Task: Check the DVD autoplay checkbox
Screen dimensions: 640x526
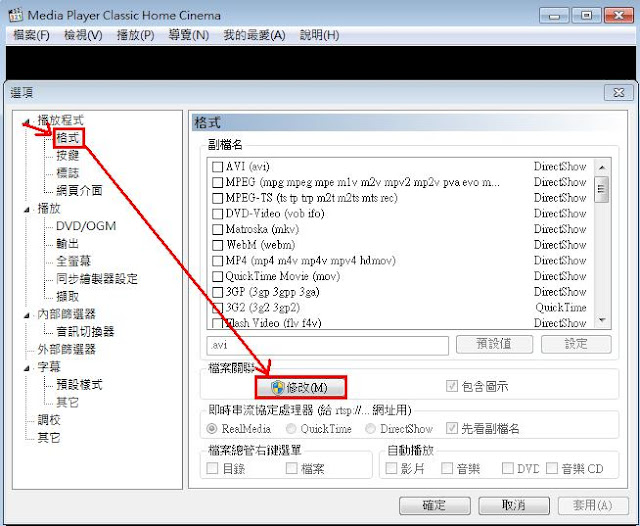Action: (507, 468)
